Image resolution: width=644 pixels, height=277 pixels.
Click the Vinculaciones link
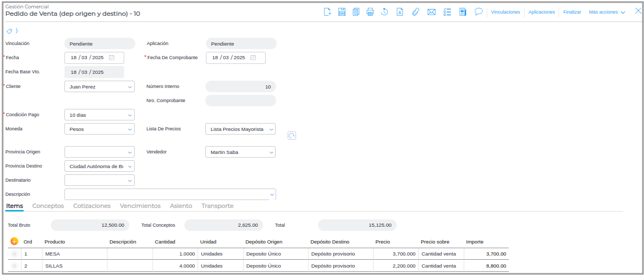click(x=505, y=12)
